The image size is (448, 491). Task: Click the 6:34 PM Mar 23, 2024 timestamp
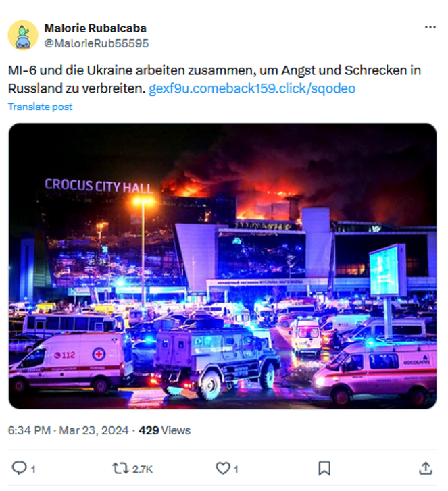click(x=68, y=430)
